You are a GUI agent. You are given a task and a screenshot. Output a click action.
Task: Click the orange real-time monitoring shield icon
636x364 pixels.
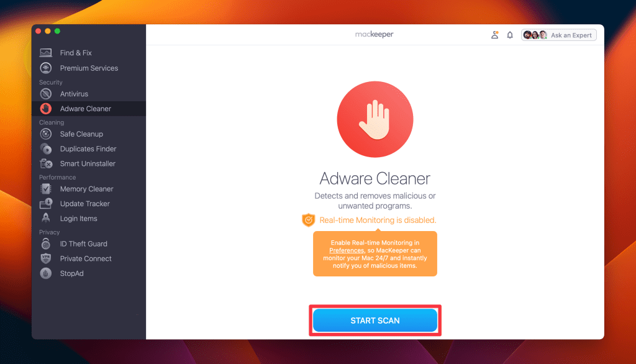(x=308, y=220)
